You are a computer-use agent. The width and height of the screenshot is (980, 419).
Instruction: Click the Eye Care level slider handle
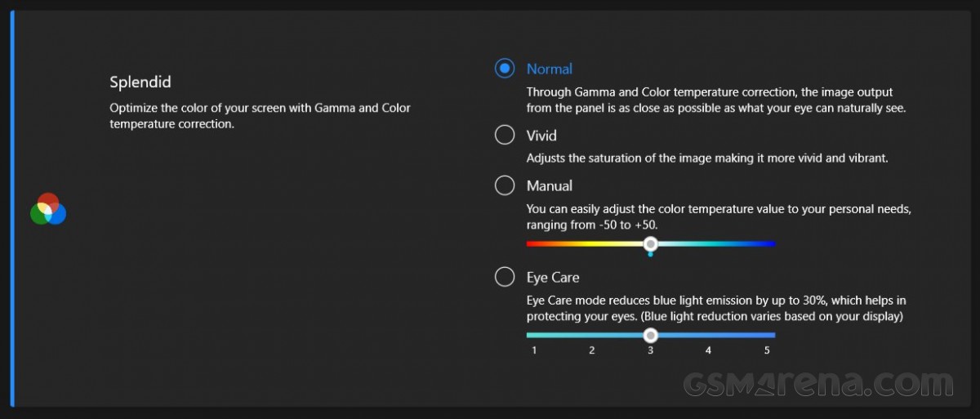click(650, 335)
